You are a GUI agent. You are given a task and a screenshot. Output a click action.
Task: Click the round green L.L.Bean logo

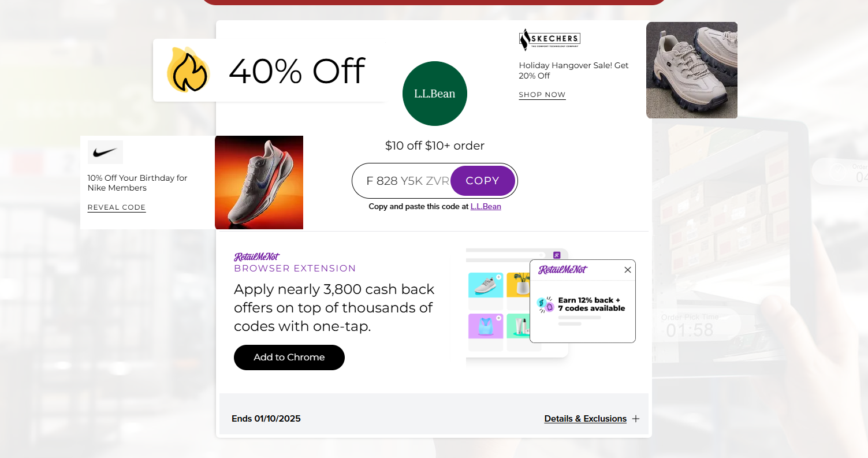(x=435, y=94)
